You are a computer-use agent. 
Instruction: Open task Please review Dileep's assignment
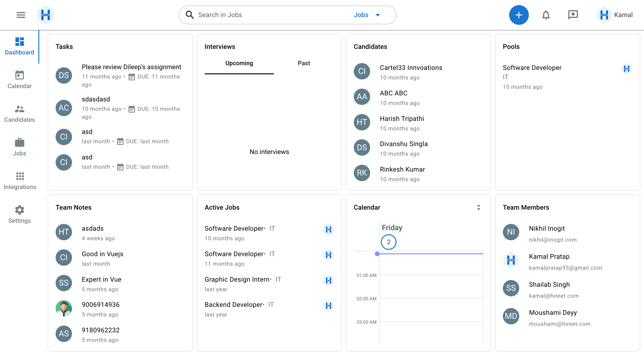(x=131, y=67)
